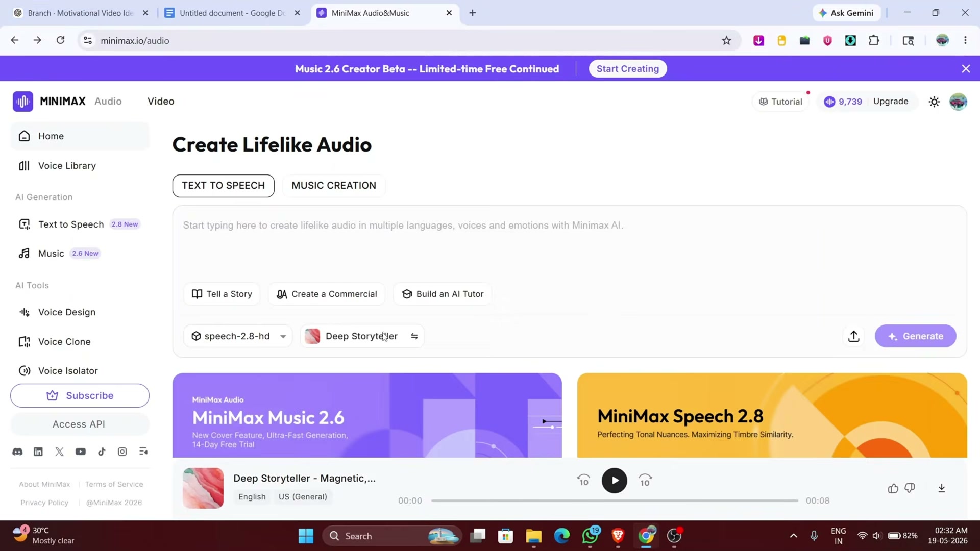Choose the Create a Commercial preset
980x551 pixels.
coord(327,294)
